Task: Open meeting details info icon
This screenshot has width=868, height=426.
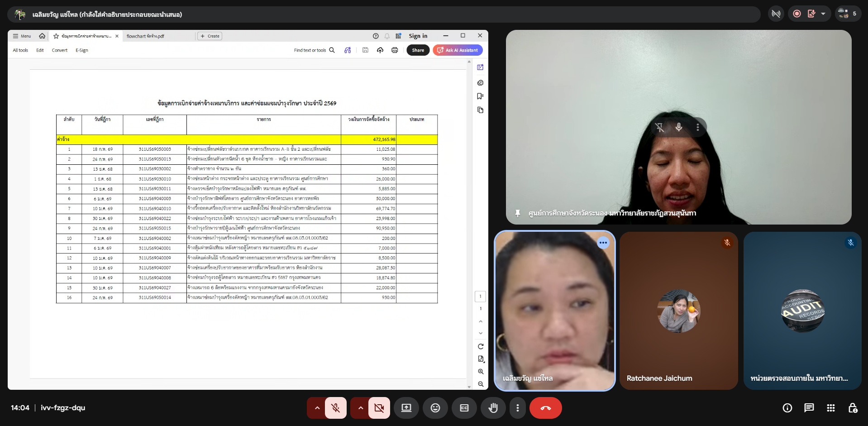Action: point(787,408)
